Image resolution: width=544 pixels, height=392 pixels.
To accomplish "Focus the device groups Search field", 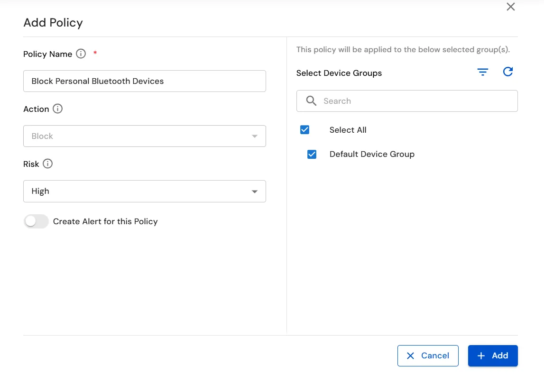I will pos(407,101).
